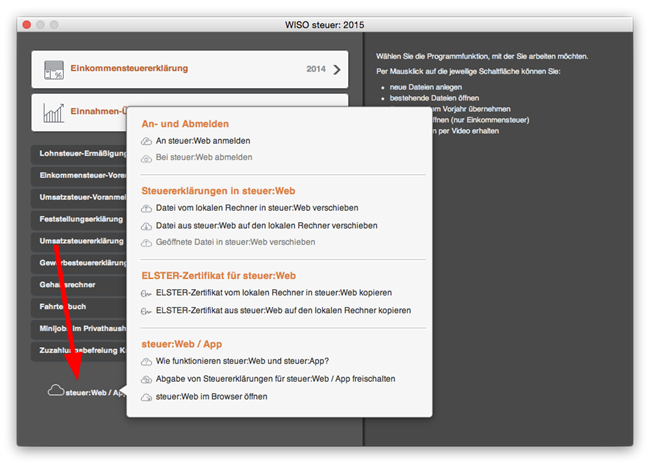Expand Einkommensteuererklärung with the chevron arrow
The height and width of the screenshot is (463, 650).
pos(337,70)
